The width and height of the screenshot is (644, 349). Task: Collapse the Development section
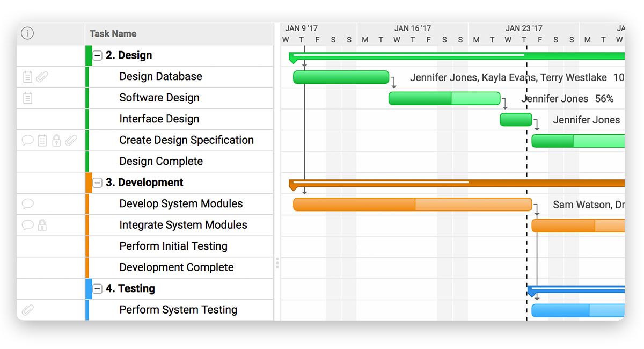point(97,183)
